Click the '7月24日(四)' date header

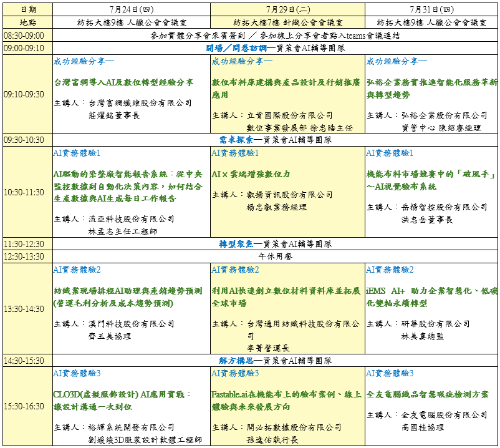tap(132, 9)
